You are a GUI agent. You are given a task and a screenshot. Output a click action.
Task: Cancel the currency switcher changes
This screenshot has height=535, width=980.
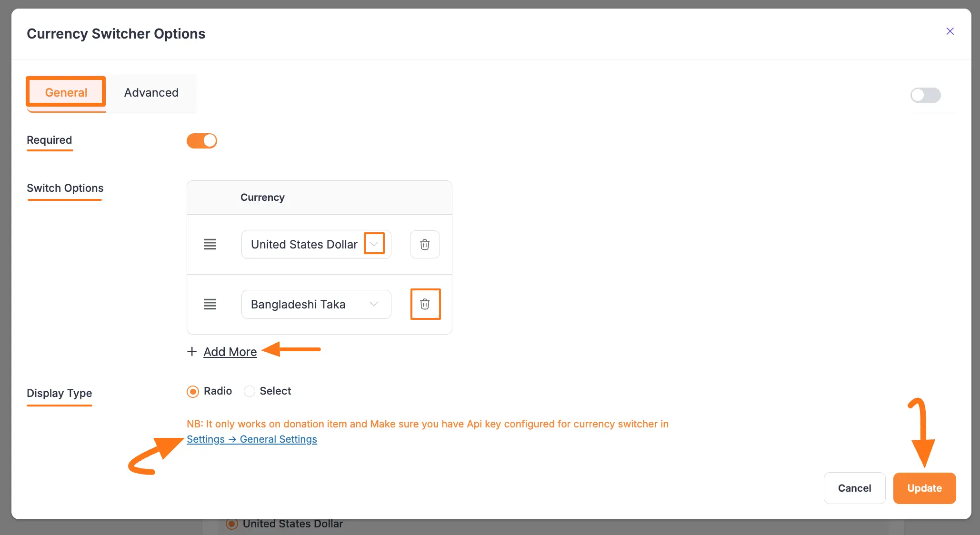[854, 488]
